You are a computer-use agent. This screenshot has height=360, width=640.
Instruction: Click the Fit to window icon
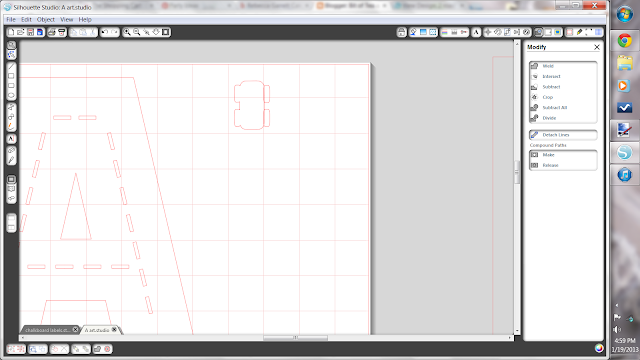(x=166, y=32)
